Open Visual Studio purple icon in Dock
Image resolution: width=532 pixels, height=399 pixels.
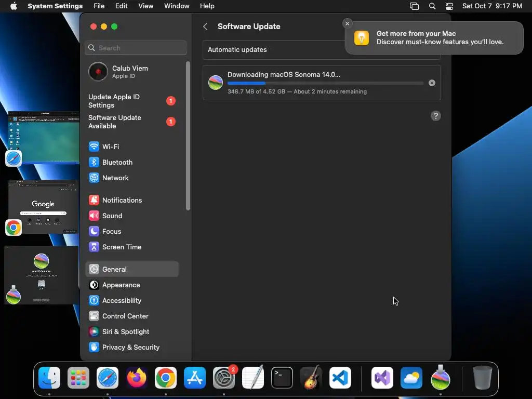(382, 378)
